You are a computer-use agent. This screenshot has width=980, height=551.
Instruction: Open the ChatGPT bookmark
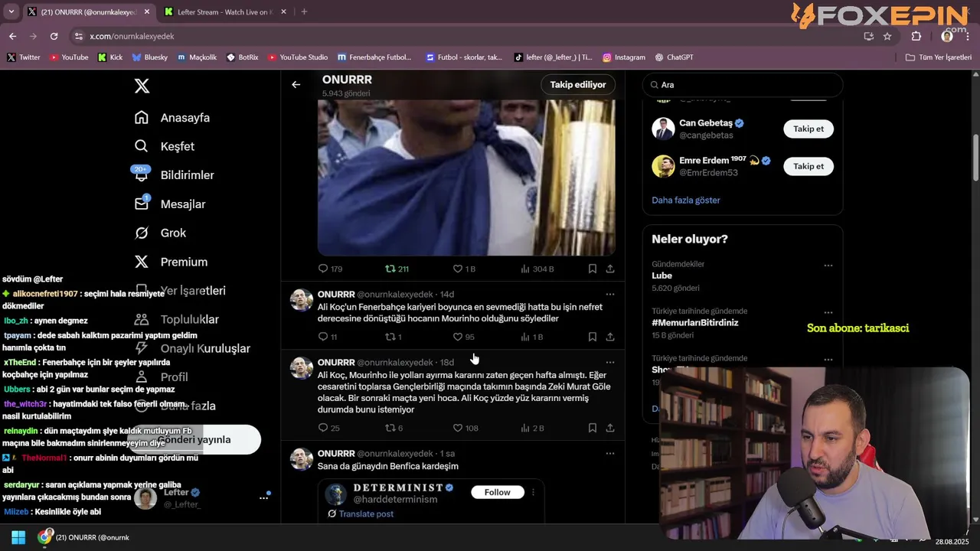(x=675, y=57)
